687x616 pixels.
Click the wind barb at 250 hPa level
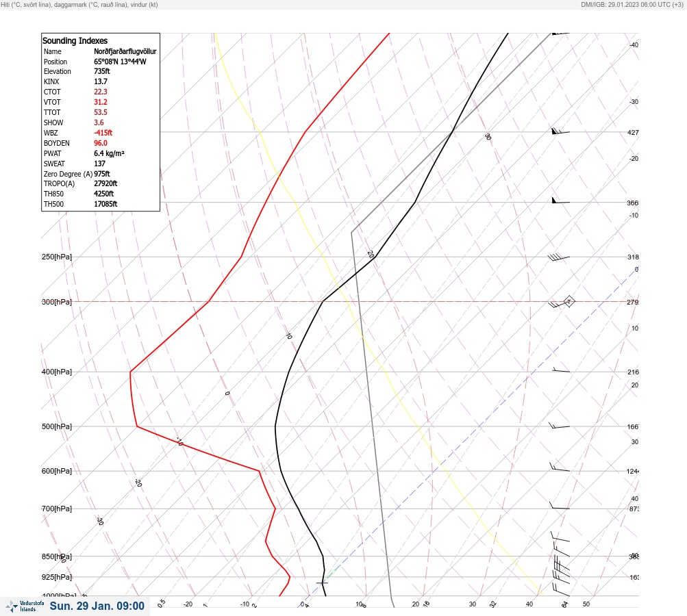tap(558, 257)
